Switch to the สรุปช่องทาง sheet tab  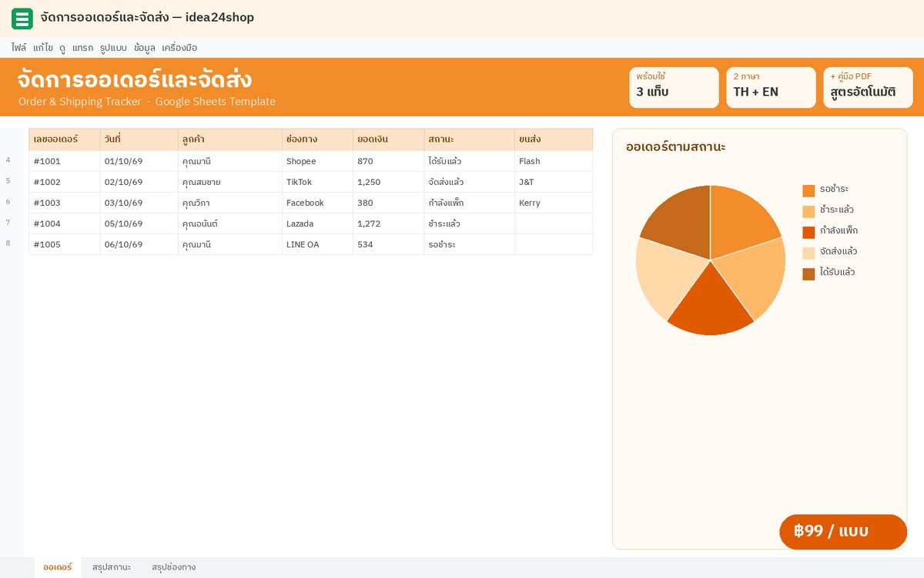(x=173, y=567)
